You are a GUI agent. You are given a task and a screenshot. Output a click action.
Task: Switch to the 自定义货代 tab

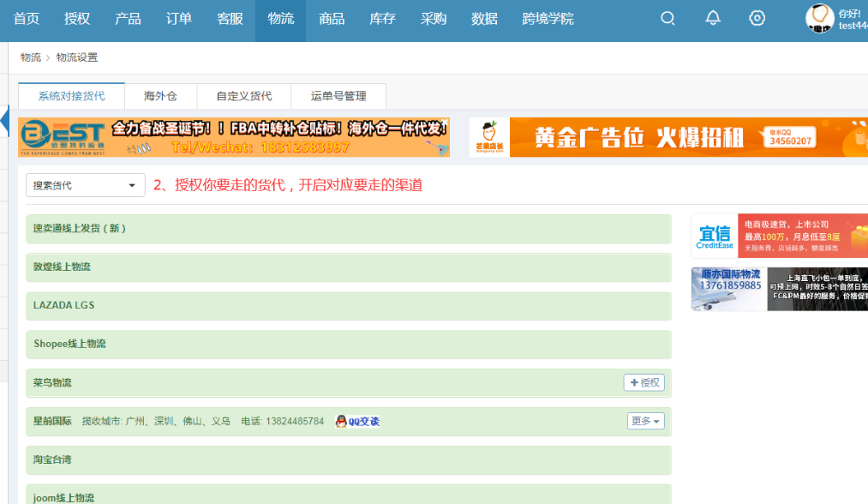click(x=244, y=96)
